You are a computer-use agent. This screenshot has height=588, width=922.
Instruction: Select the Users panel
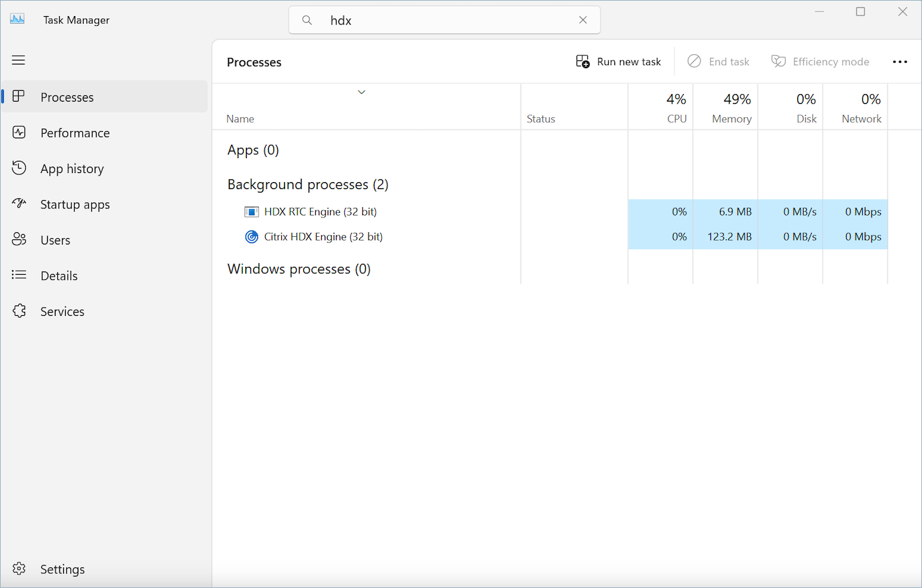tap(55, 239)
